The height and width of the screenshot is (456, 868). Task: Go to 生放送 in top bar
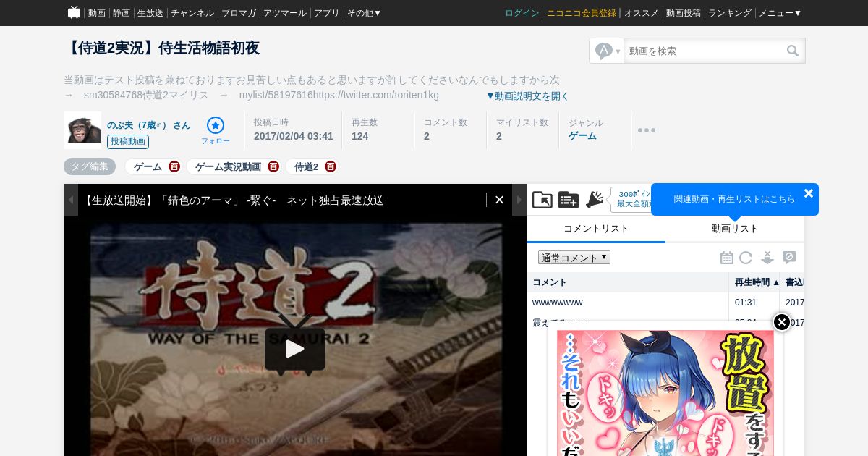150,13
